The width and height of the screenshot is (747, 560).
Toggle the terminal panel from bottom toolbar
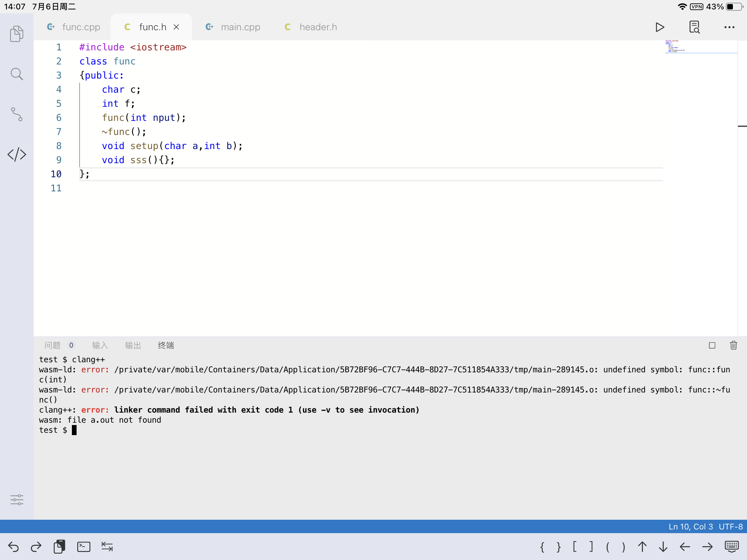point(83,547)
